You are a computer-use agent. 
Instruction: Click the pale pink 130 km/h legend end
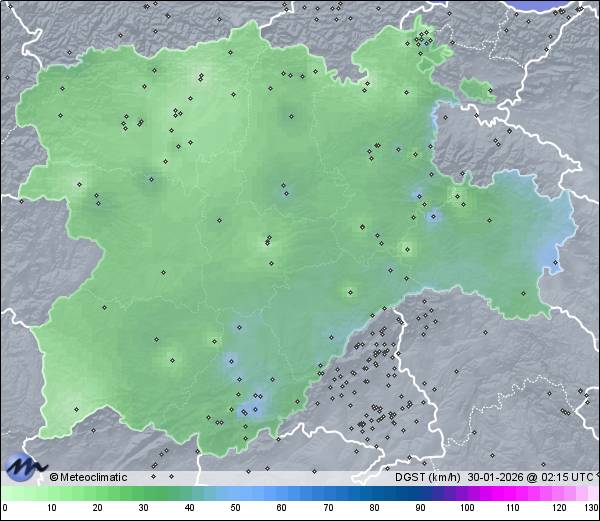tap(594, 493)
